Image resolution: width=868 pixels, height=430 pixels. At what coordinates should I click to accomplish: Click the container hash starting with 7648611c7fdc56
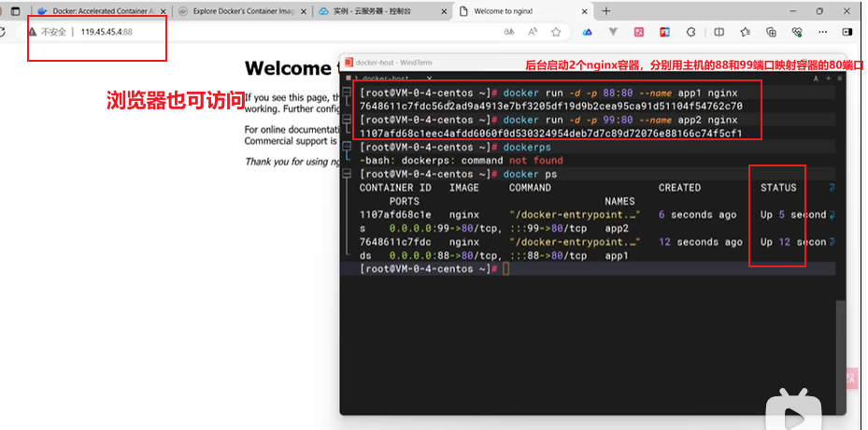click(x=551, y=106)
